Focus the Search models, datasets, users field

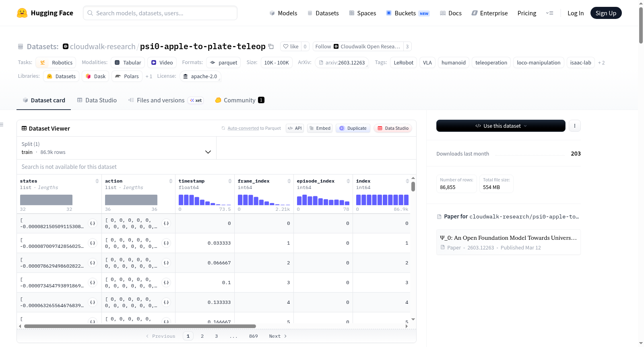[x=160, y=13]
